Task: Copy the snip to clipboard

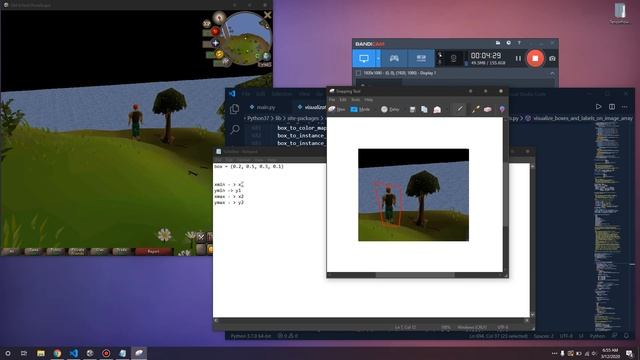Action: pos(424,109)
